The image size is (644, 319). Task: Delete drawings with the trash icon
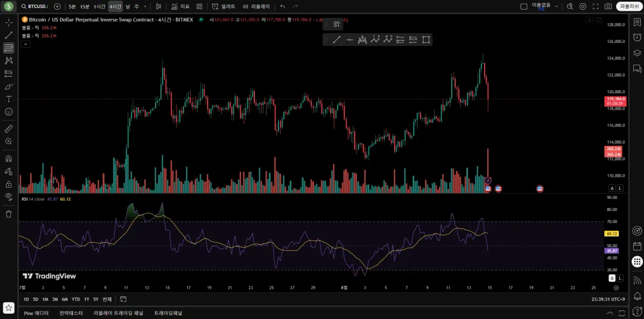point(9,214)
